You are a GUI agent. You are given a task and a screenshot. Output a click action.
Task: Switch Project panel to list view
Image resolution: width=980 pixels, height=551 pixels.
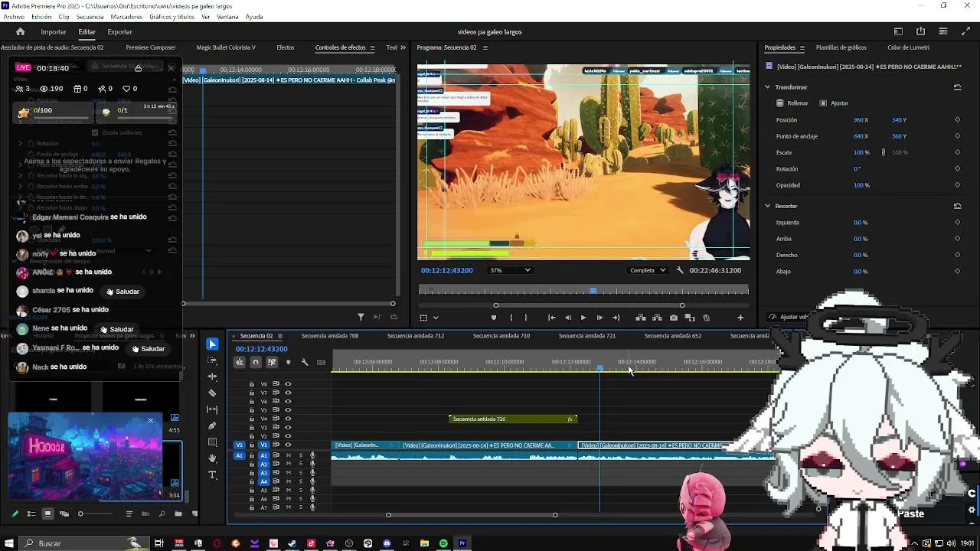click(x=31, y=514)
